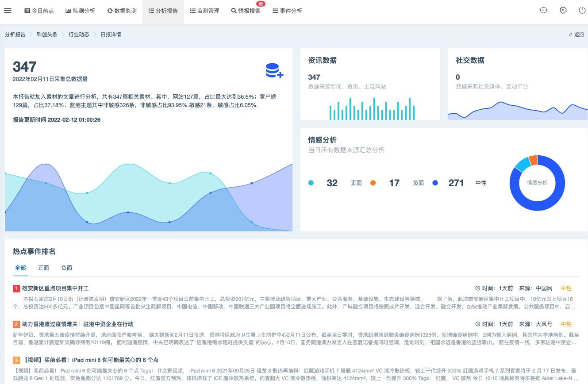
Task: Open article 助力香港渡过疫情难关
Action: (x=77, y=324)
